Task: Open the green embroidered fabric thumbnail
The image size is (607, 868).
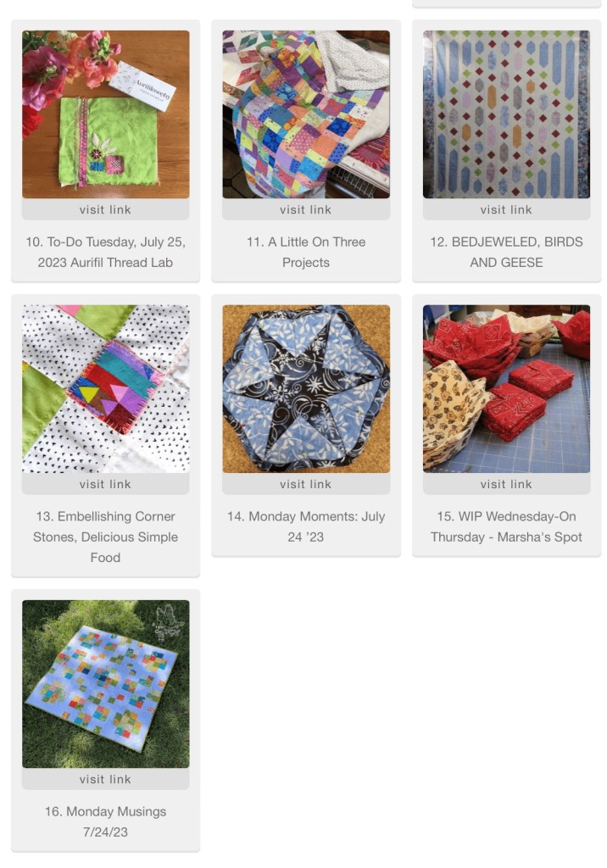Action: (105, 114)
